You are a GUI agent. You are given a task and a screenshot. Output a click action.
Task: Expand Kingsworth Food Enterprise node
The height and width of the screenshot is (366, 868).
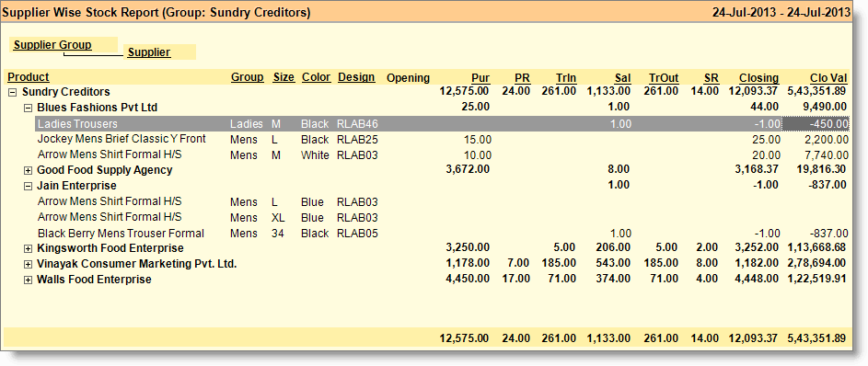point(28,249)
